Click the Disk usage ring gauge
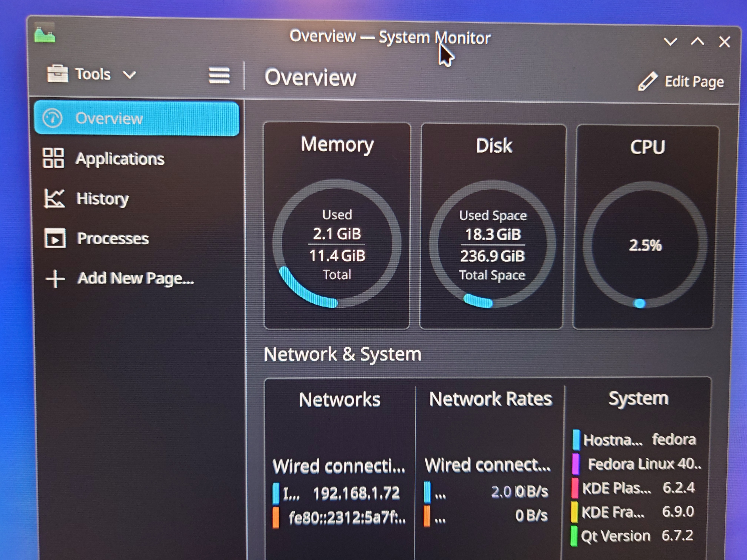 coord(492,244)
